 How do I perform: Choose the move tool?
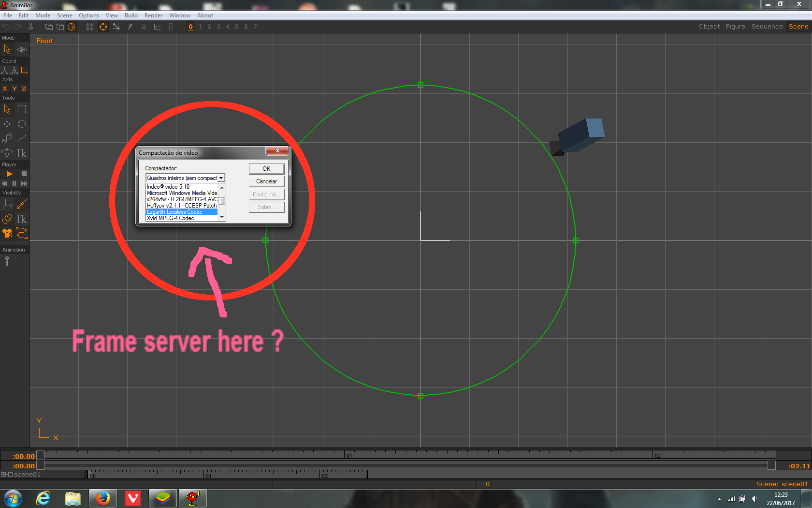pyautogui.click(x=7, y=124)
